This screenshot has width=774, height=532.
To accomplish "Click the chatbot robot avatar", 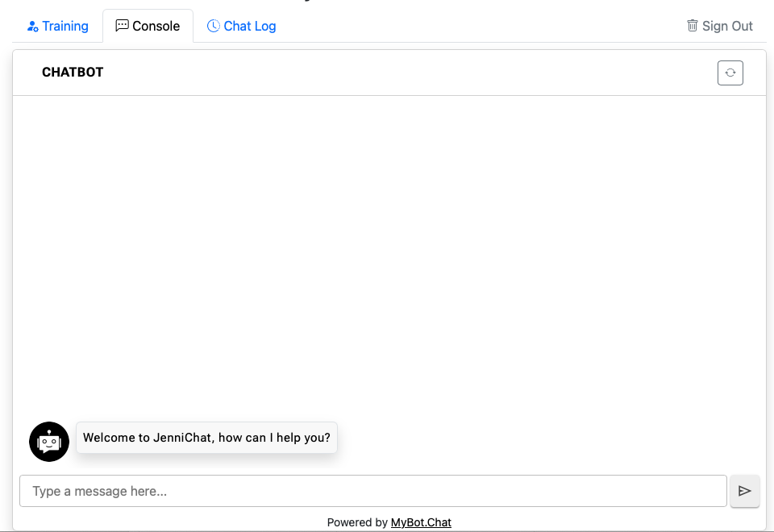I will click(49, 442).
